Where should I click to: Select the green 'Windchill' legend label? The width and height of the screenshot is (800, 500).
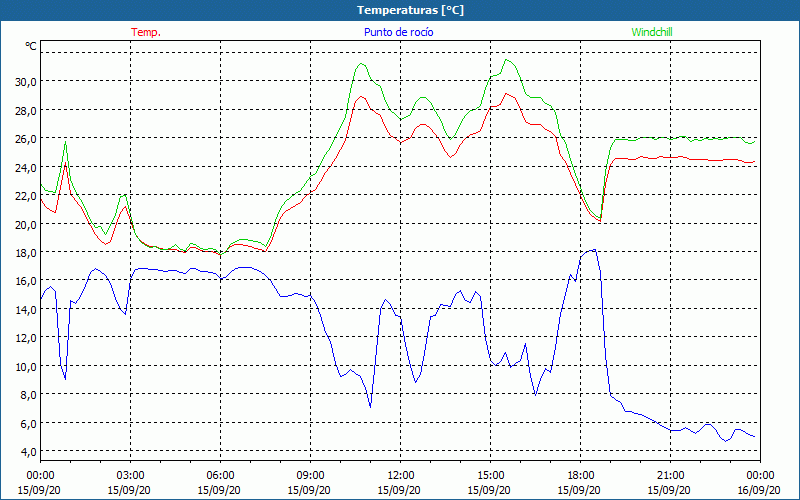[652, 32]
